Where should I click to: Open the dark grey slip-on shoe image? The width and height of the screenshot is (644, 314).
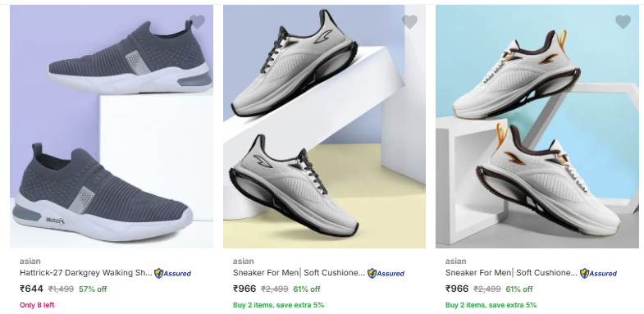pyautogui.click(x=112, y=126)
